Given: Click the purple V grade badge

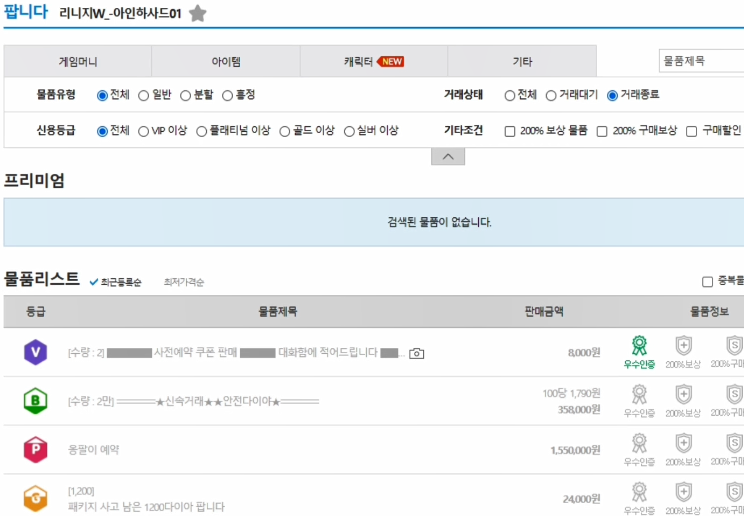Looking at the screenshot, I should (x=36, y=352).
